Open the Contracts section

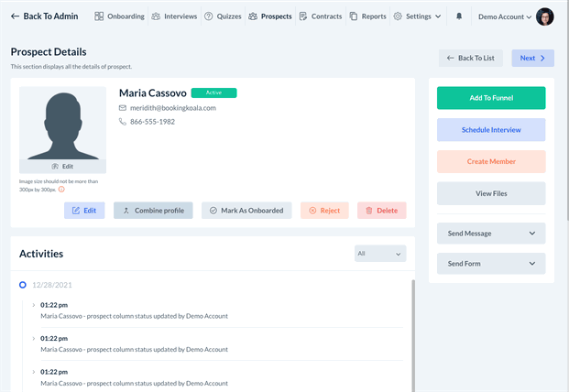321,16
